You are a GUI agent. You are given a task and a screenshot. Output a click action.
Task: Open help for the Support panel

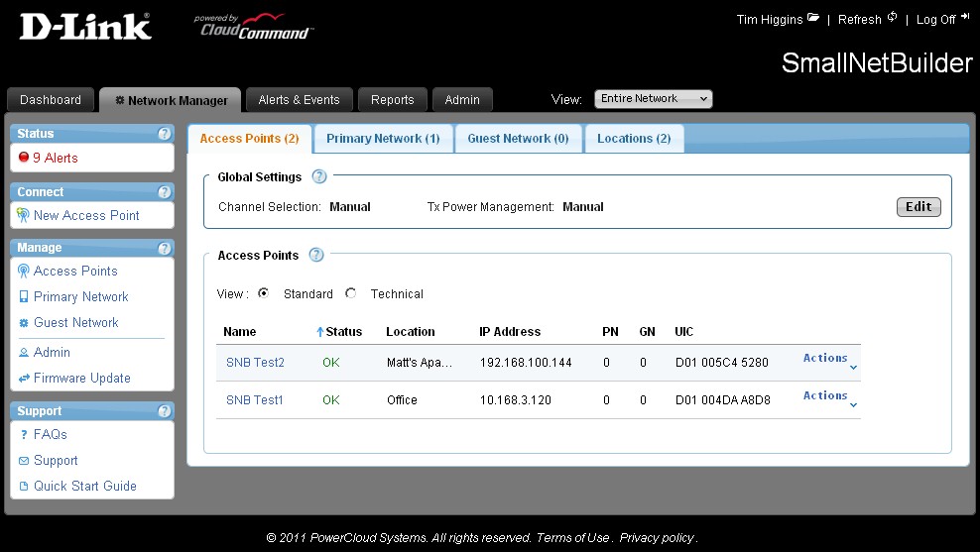[165, 411]
